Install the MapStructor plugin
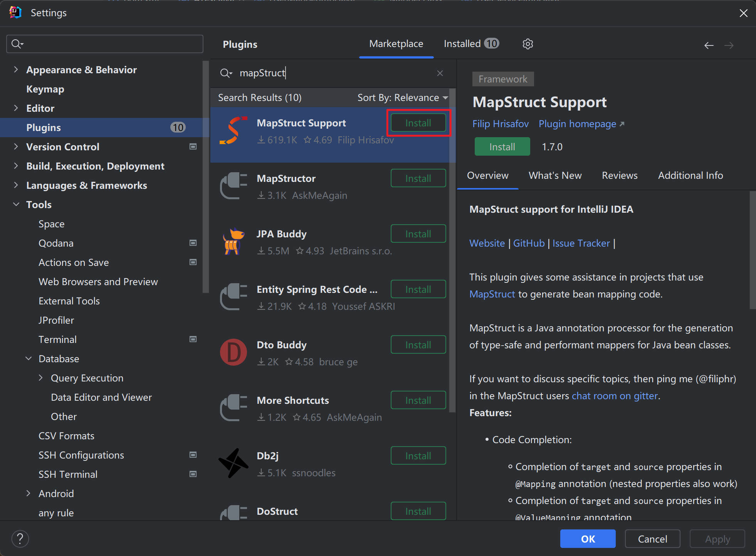 tap(418, 178)
